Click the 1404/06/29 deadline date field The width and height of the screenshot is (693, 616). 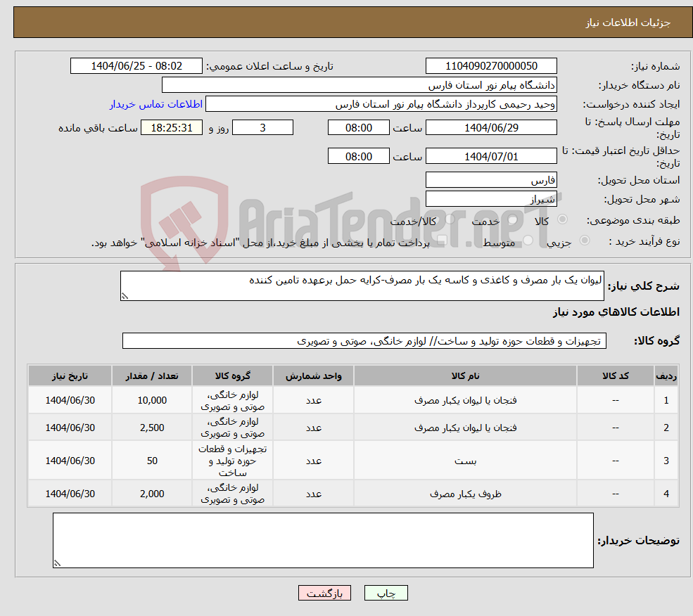(491, 127)
